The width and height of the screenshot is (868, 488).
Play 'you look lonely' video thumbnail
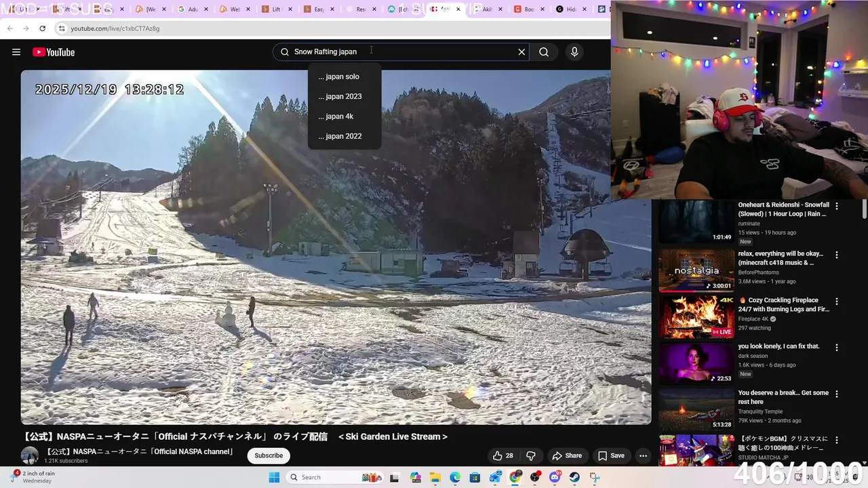click(x=696, y=363)
